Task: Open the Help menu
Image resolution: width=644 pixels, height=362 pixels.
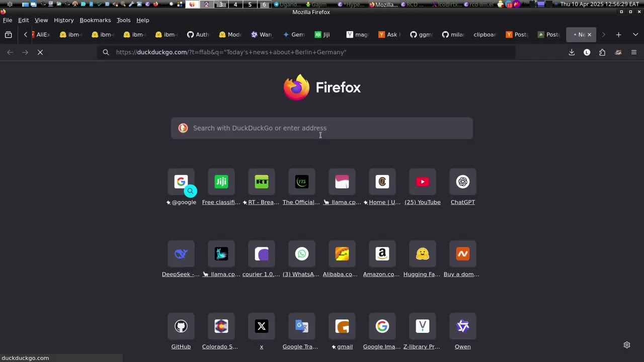Action: tap(143, 20)
